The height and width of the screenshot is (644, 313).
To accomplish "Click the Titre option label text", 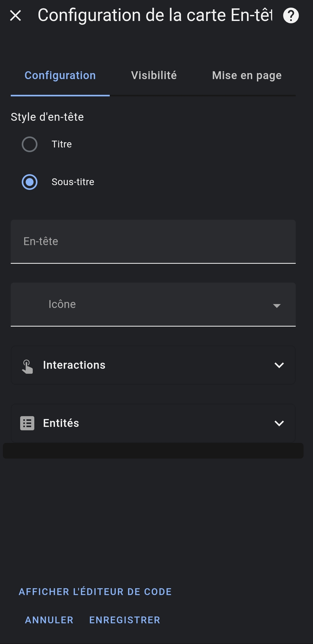I will pyautogui.click(x=62, y=144).
